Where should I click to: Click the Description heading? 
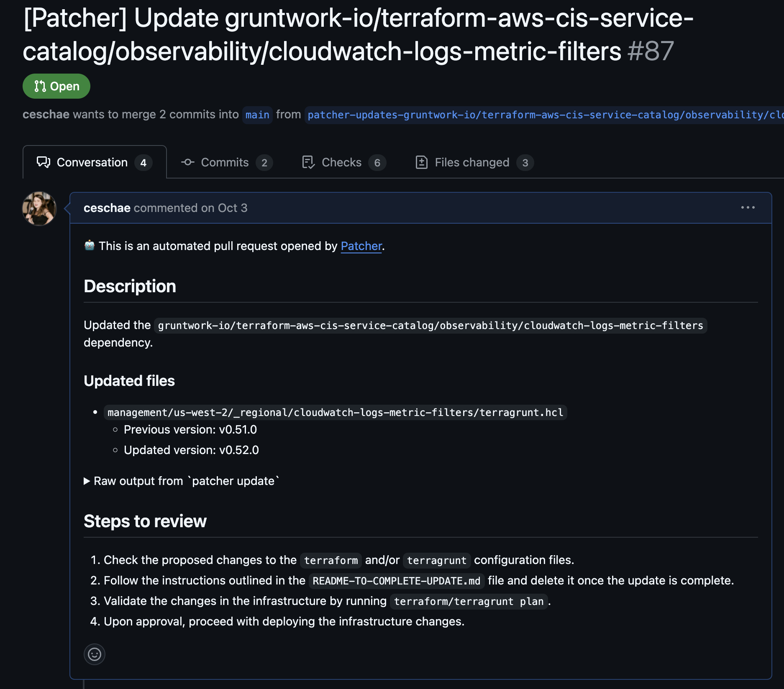pos(130,286)
